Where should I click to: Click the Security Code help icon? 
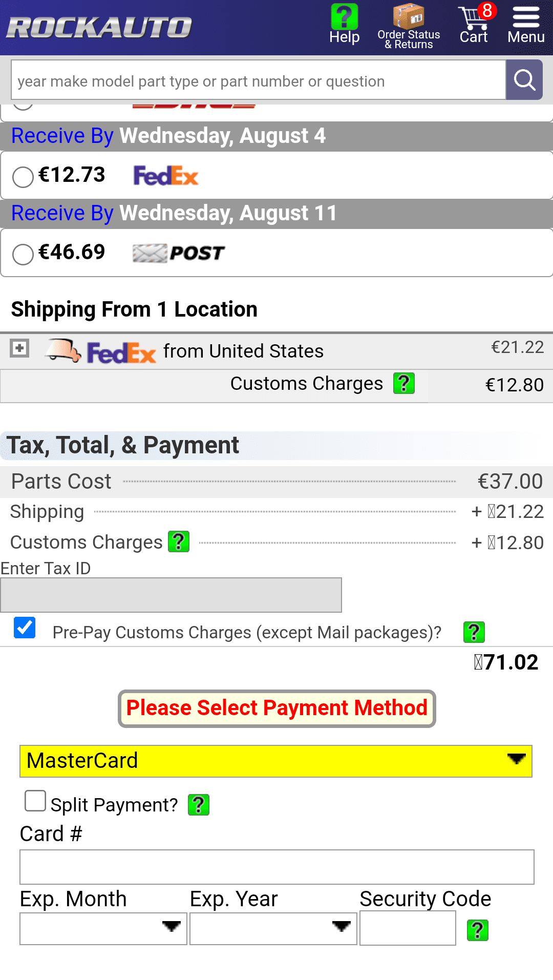tap(477, 930)
